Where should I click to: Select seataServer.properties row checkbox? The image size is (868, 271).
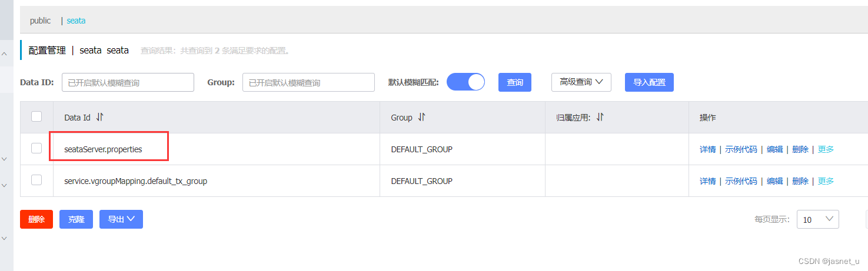[x=36, y=148]
